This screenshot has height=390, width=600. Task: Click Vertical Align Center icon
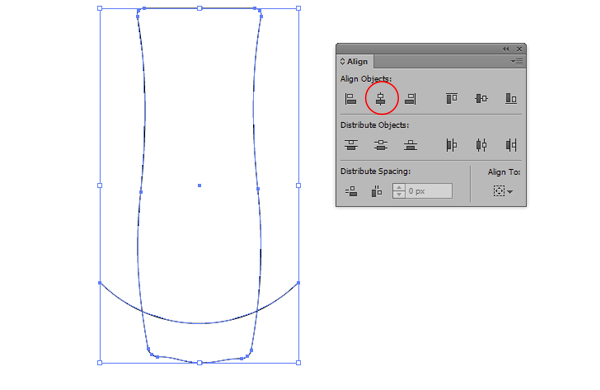[x=481, y=99]
